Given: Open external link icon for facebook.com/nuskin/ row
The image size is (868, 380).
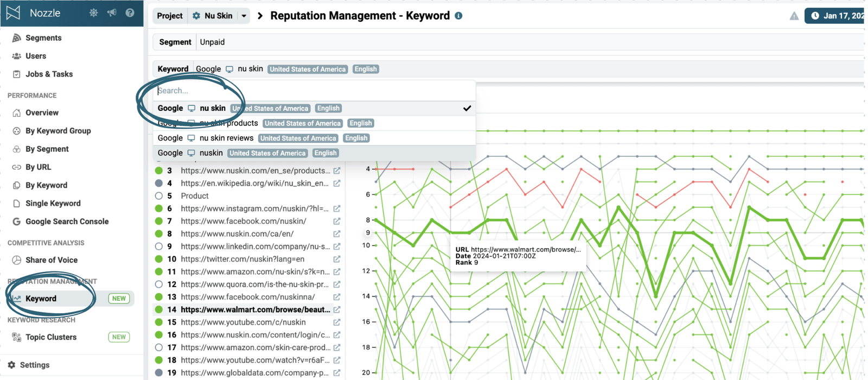Looking at the screenshot, I should pyautogui.click(x=337, y=221).
